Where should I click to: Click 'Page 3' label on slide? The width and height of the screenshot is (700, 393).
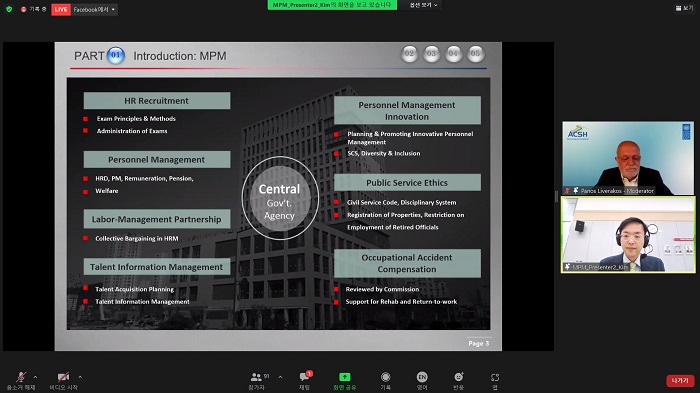(479, 343)
